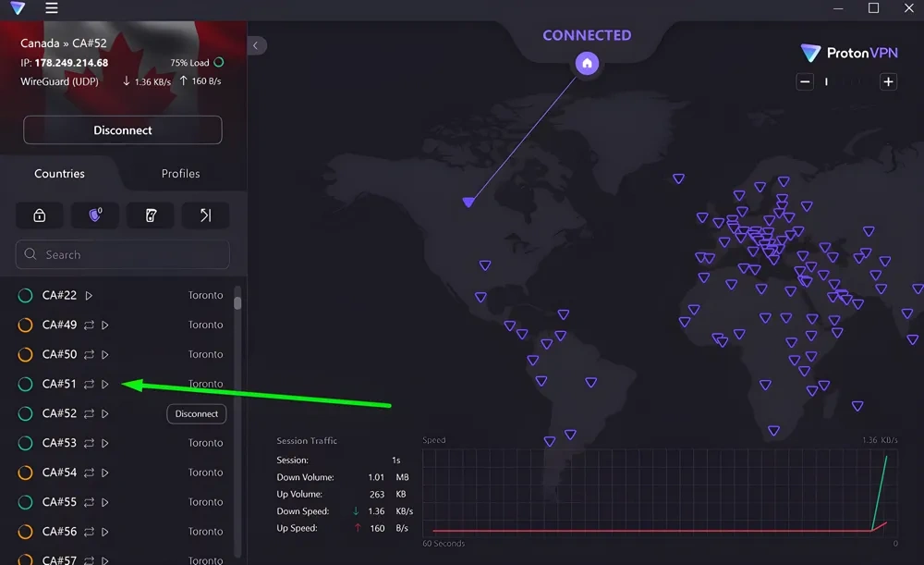
Task: Click the P2P arrows icon for CA#55
Action: (x=89, y=502)
